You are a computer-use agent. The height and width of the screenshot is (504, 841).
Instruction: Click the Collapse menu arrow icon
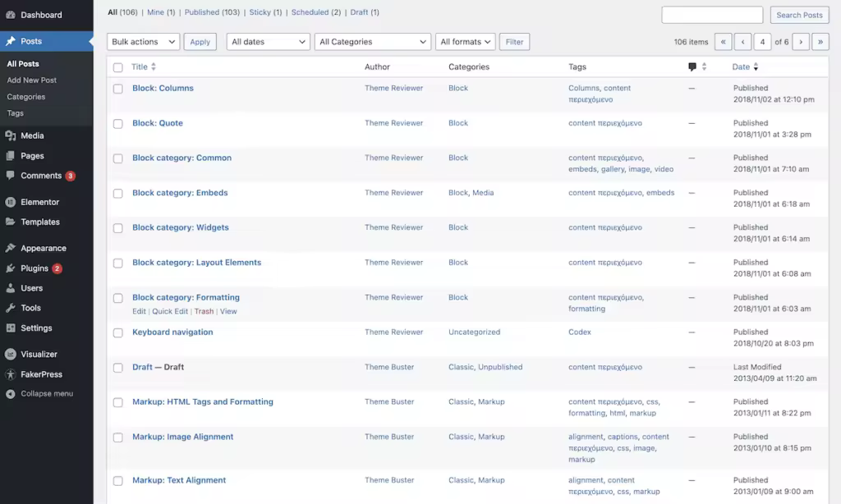(x=10, y=393)
